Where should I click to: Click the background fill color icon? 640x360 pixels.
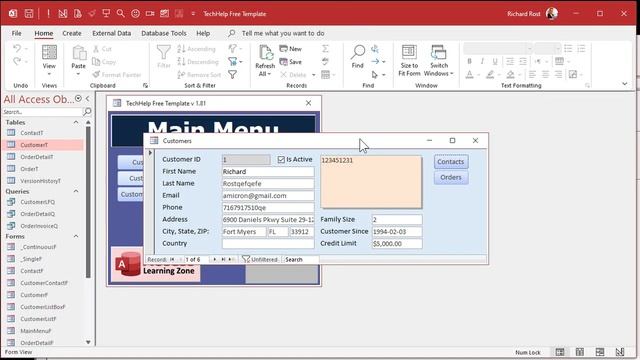click(x=510, y=74)
